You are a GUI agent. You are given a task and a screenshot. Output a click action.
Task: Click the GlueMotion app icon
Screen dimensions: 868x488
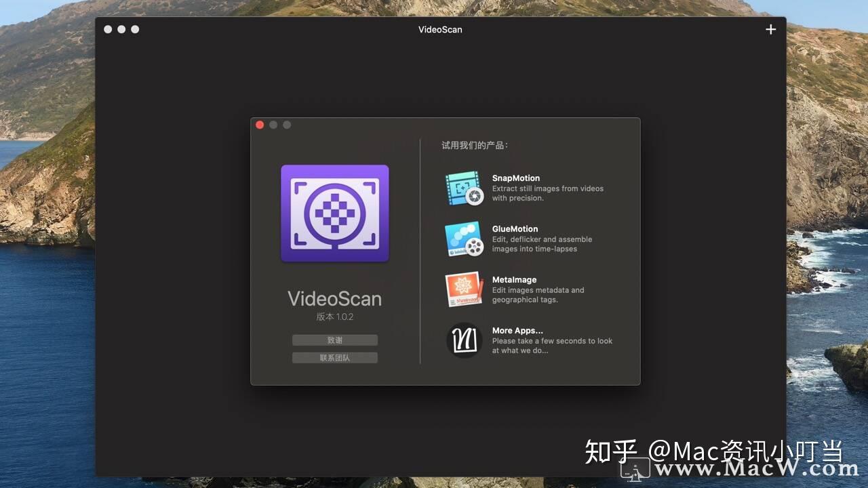[465, 239]
